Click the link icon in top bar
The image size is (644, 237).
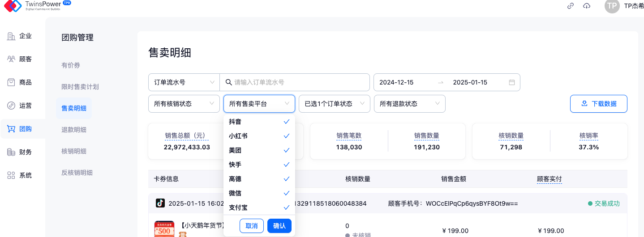[571, 6]
